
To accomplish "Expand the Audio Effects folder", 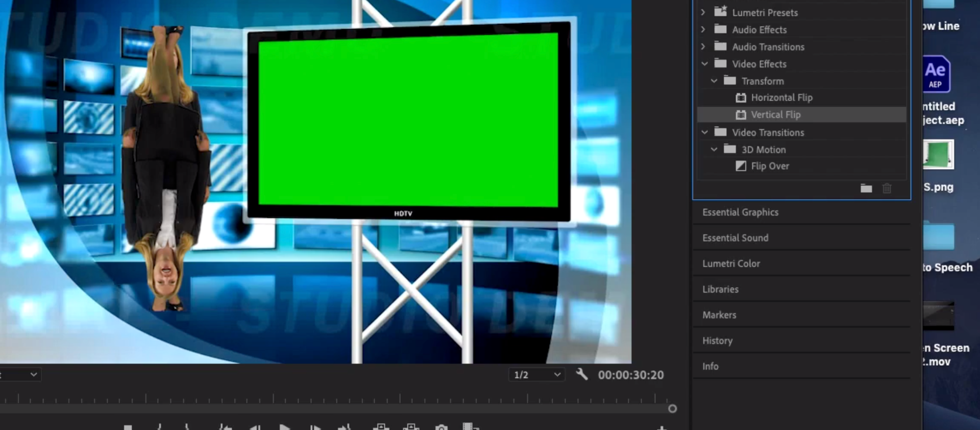I will [703, 29].
